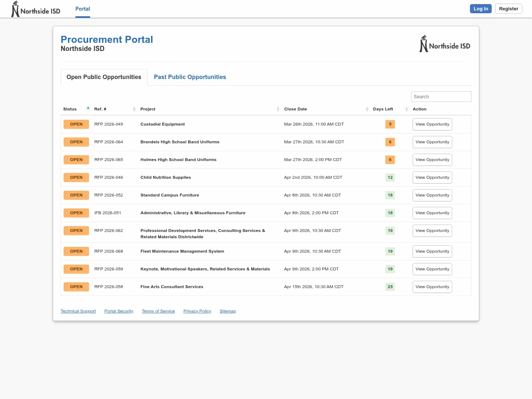Switch to Past Public Opportunities tab

click(x=190, y=77)
